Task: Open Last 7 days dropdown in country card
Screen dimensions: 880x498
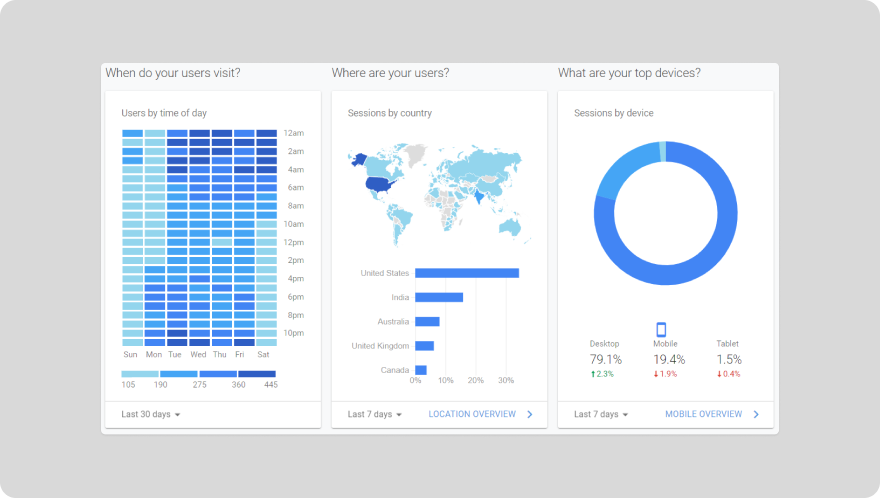Action: 375,414
